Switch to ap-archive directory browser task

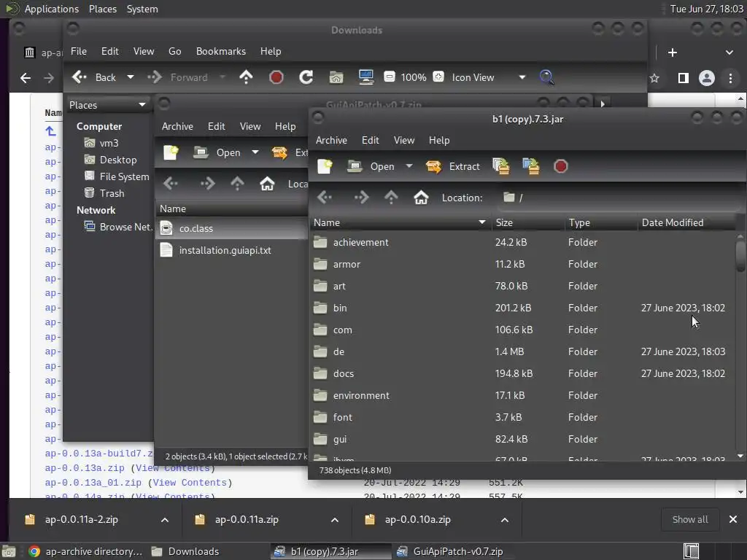(x=86, y=551)
